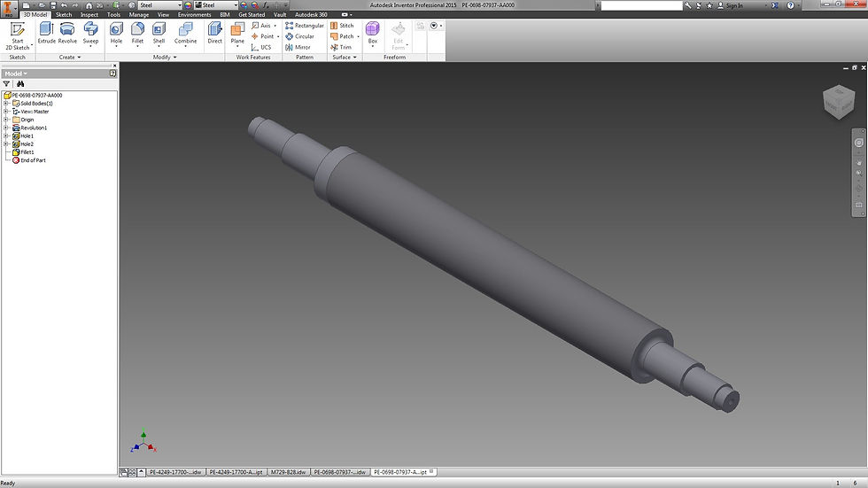Apply a Rectangular pattern

click(x=305, y=26)
